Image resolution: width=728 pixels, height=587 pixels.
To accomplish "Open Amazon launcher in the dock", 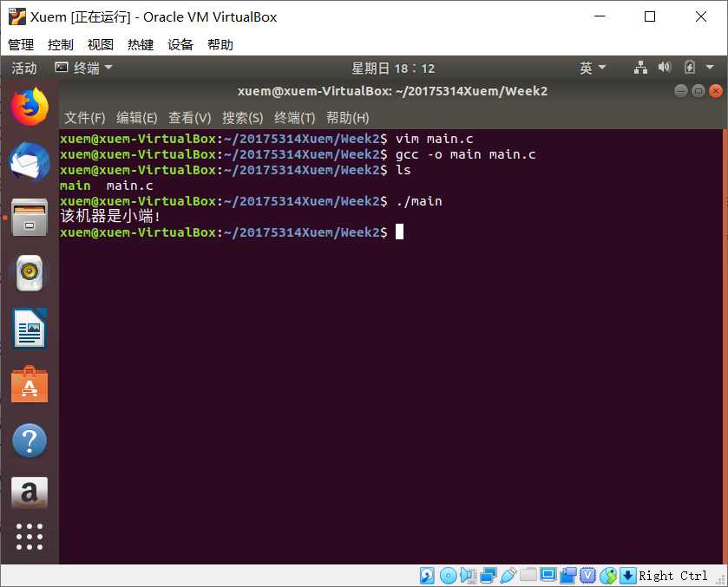I will [x=30, y=492].
